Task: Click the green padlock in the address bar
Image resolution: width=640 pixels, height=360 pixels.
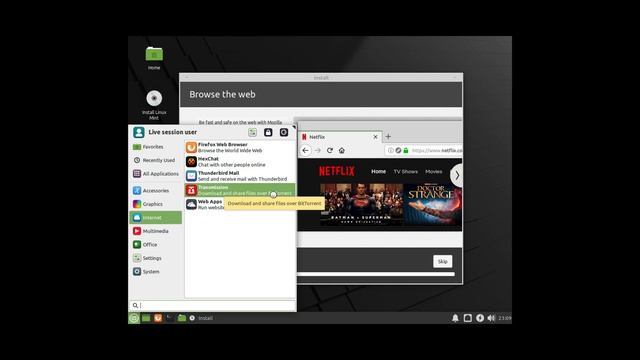Action: point(406,150)
